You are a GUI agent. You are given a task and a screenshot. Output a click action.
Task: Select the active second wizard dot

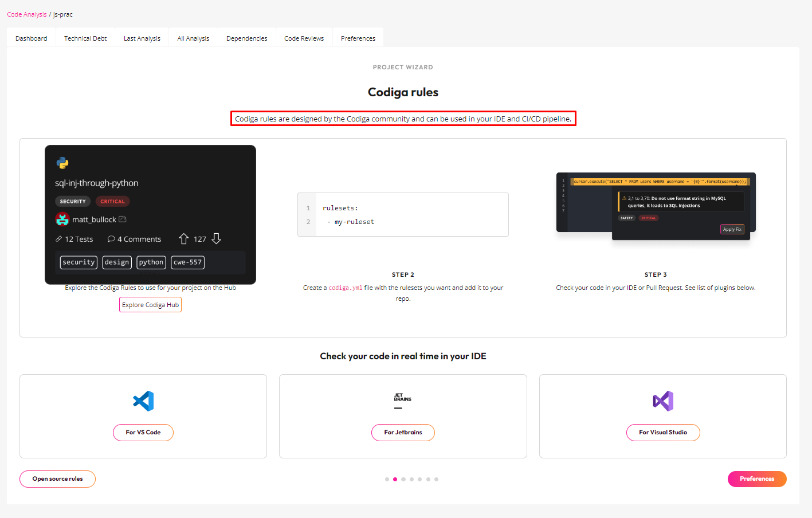(x=395, y=479)
